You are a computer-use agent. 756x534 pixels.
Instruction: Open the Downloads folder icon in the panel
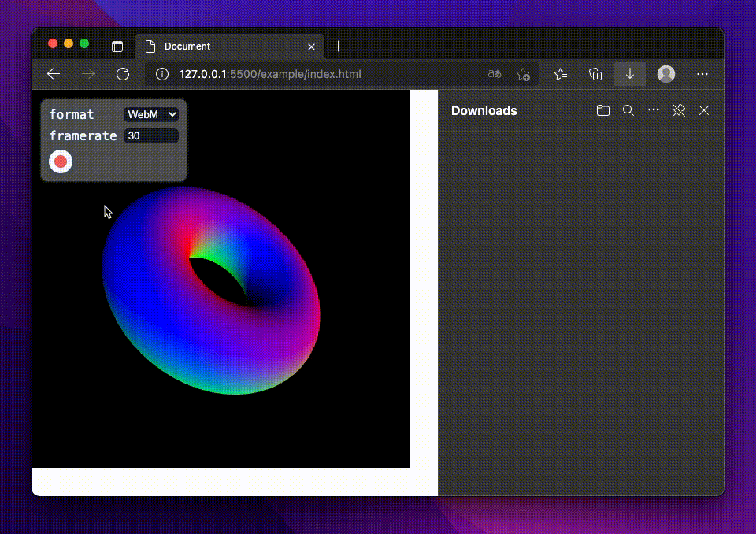pyautogui.click(x=603, y=110)
